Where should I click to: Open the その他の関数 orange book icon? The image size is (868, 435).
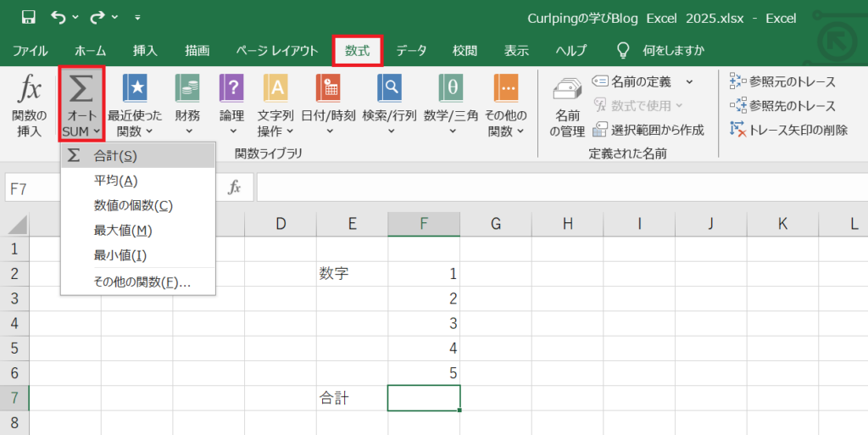pos(506,88)
